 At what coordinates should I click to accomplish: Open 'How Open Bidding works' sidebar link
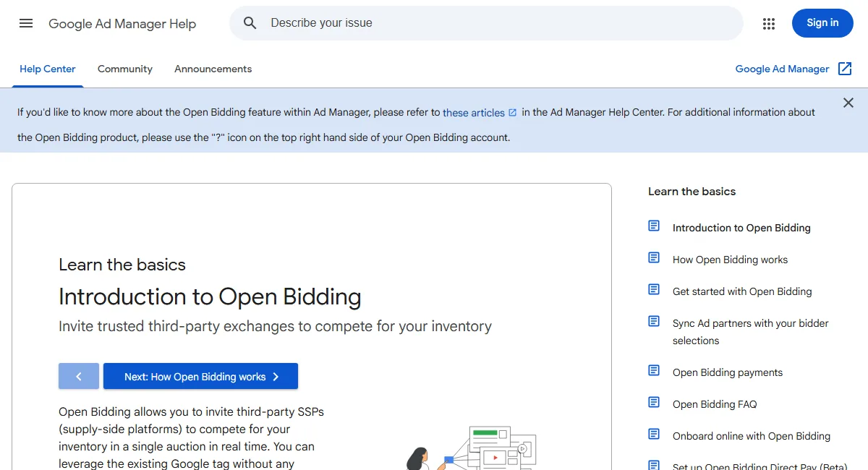tap(730, 260)
